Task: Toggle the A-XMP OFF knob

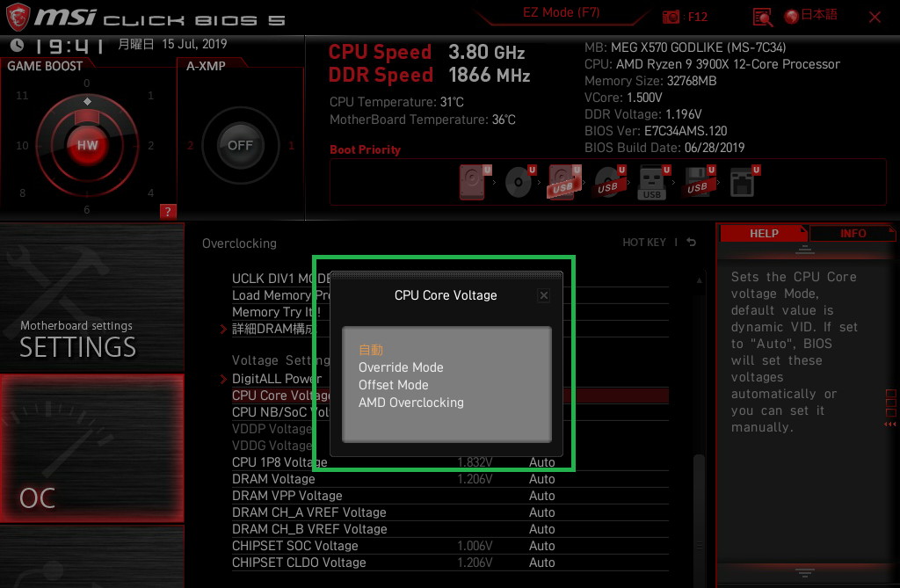Action: 241,145
